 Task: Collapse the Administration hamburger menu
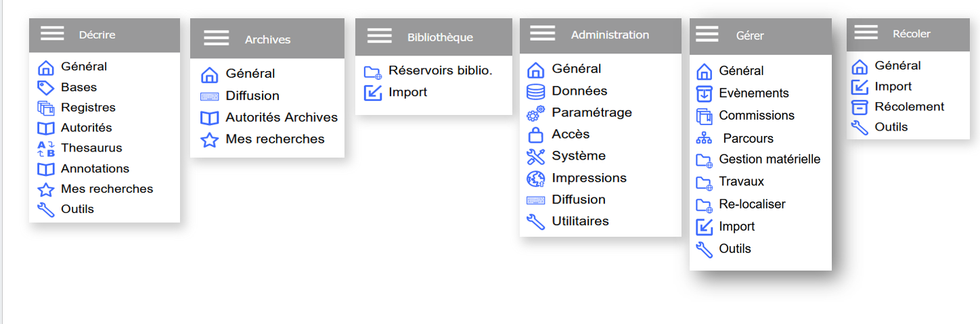(x=543, y=33)
